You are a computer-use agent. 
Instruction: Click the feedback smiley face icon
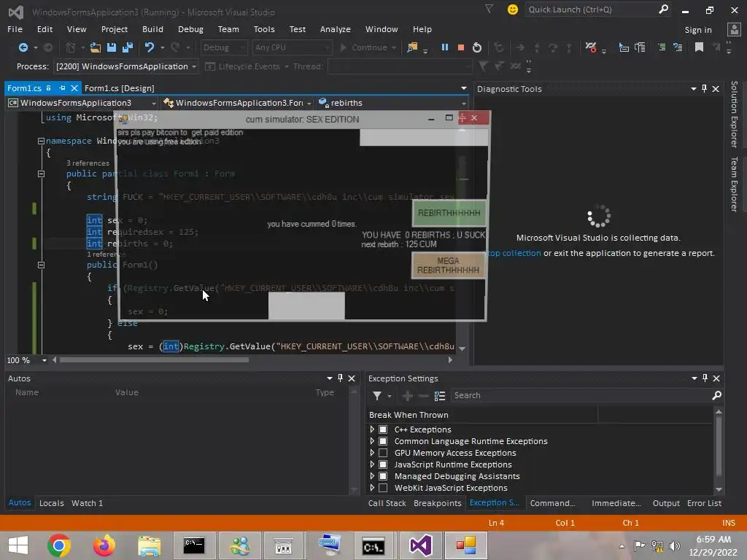[x=513, y=9]
